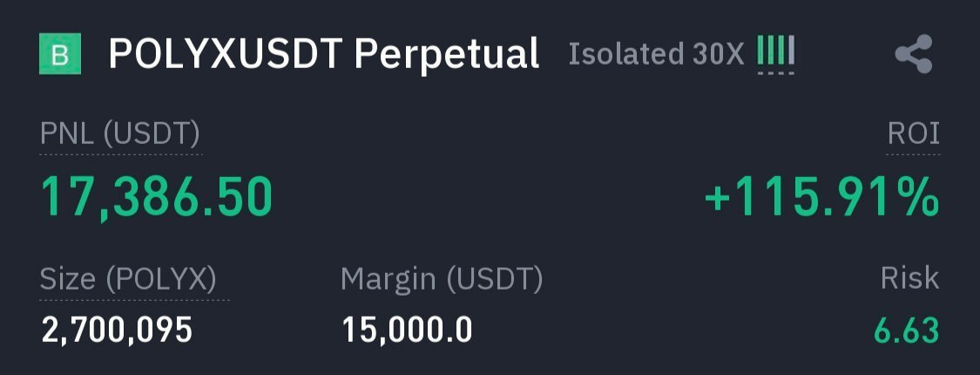Click the Size (POLYX) label
Image resolution: width=980 pixels, height=375 pixels.
coord(128,279)
